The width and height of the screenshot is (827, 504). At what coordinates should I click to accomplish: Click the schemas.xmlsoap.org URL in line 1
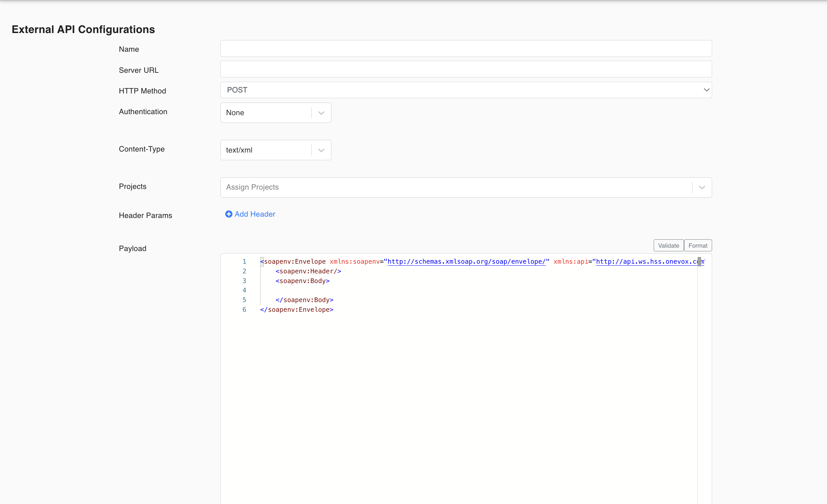pyautogui.click(x=467, y=262)
